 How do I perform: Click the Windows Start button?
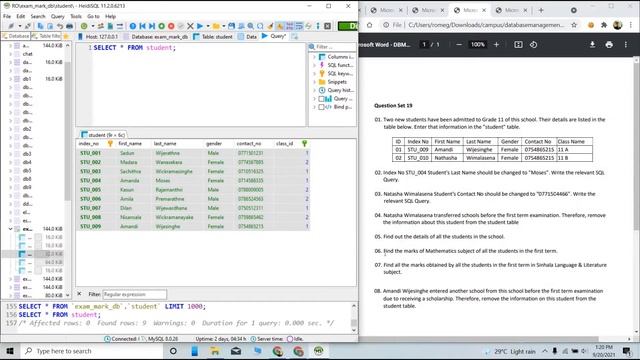[10, 351]
